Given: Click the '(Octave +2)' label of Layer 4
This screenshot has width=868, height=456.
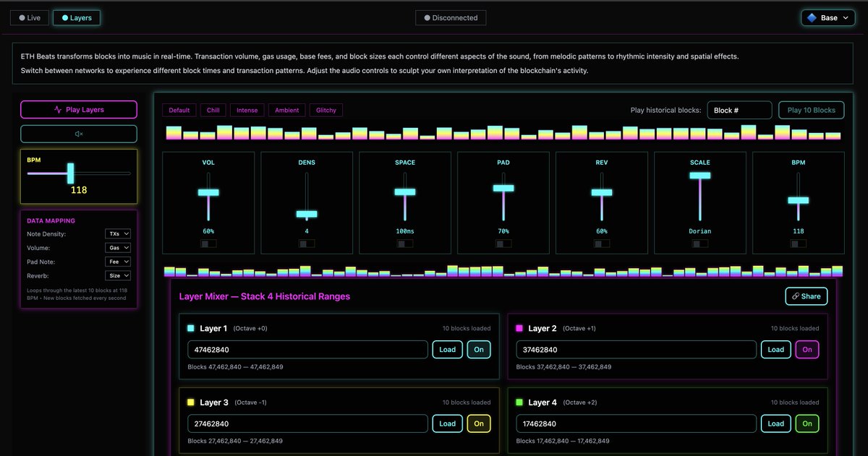Looking at the screenshot, I should [x=581, y=403].
